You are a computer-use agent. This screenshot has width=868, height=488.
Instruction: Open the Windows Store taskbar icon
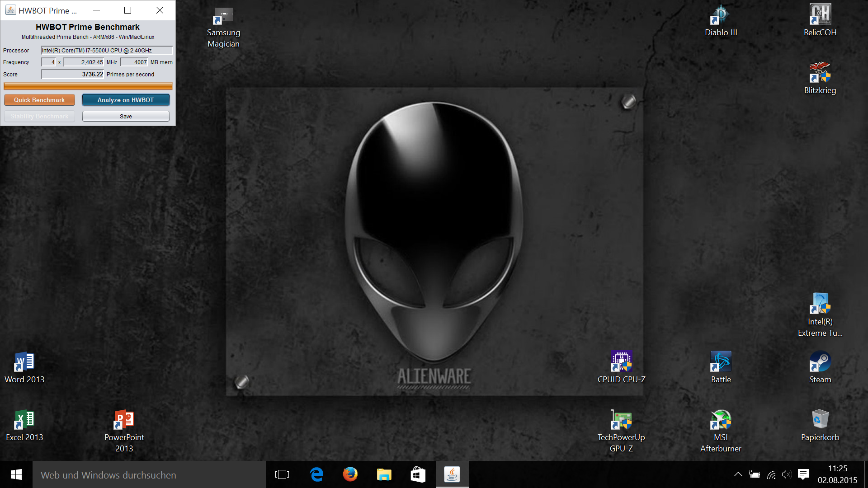418,474
